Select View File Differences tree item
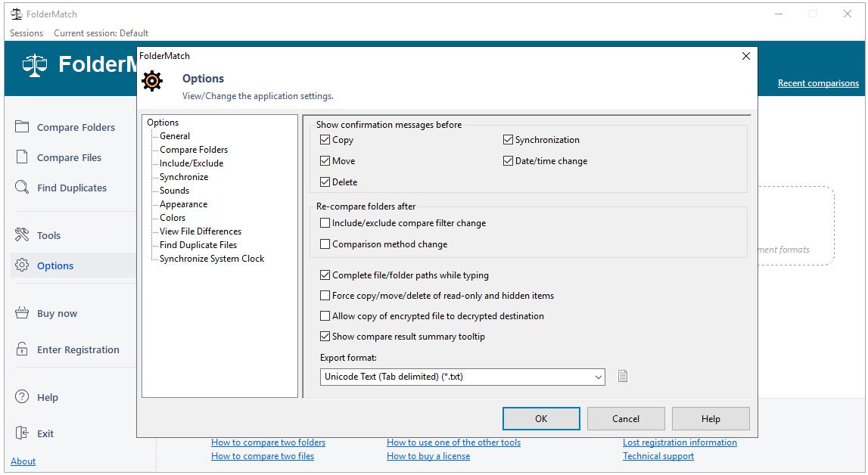This screenshot has width=868, height=475. (x=201, y=231)
